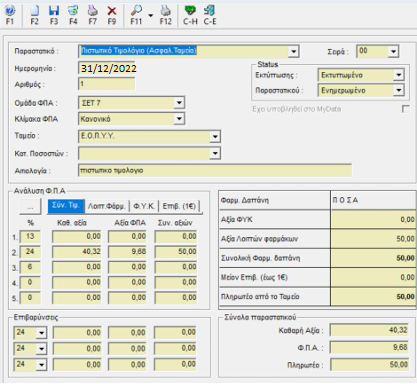This screenshot has width=417, height=384.
Task: Click row 2 Καθ. αξία field 40,32
Action: coord(77,252)
